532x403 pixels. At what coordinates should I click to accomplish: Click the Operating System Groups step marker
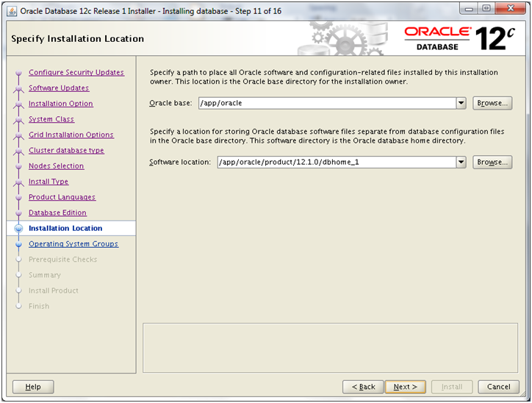pos(18,244)
